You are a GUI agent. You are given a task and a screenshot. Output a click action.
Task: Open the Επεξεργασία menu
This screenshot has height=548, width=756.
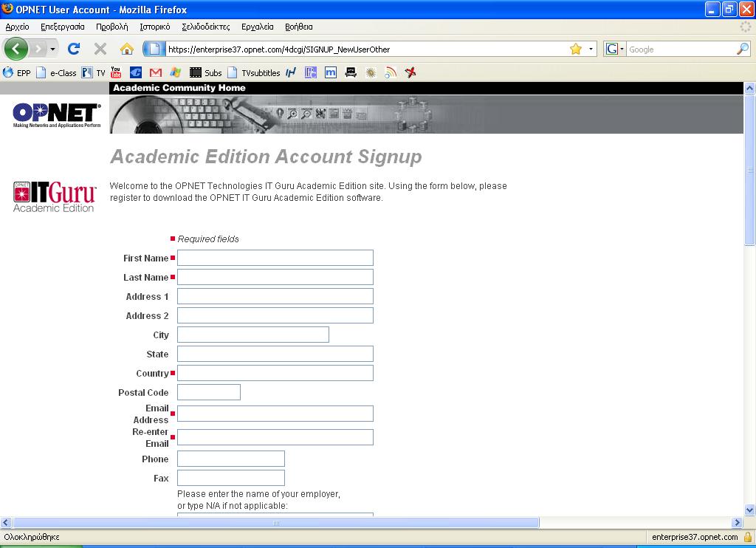point(63,27)
